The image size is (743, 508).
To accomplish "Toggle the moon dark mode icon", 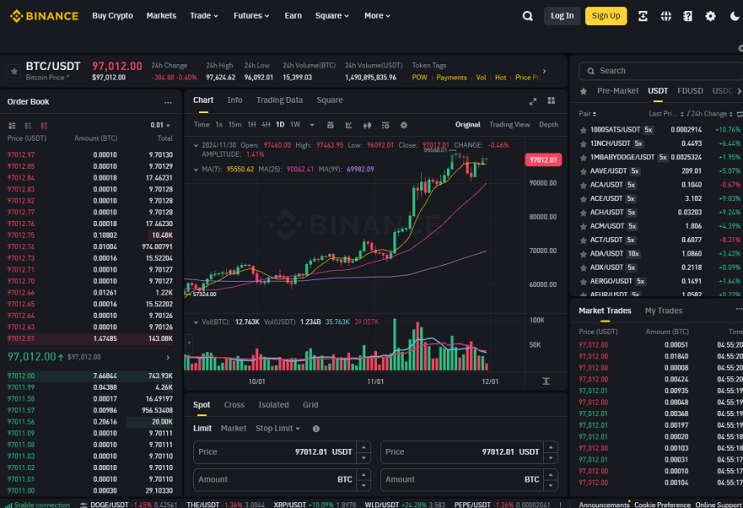I will 734,16.
